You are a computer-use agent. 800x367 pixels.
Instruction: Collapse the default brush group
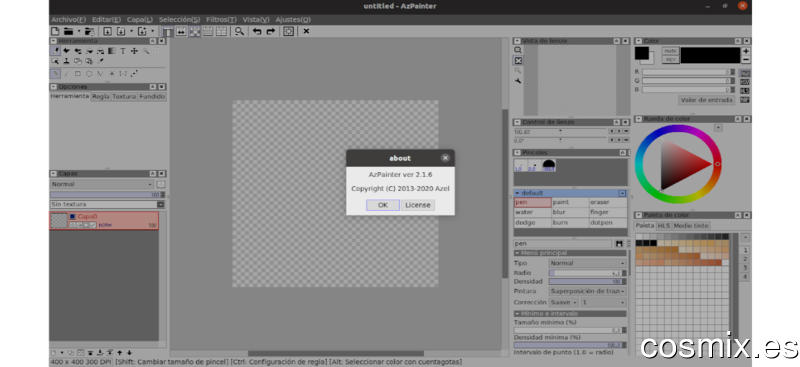[517, 193]
